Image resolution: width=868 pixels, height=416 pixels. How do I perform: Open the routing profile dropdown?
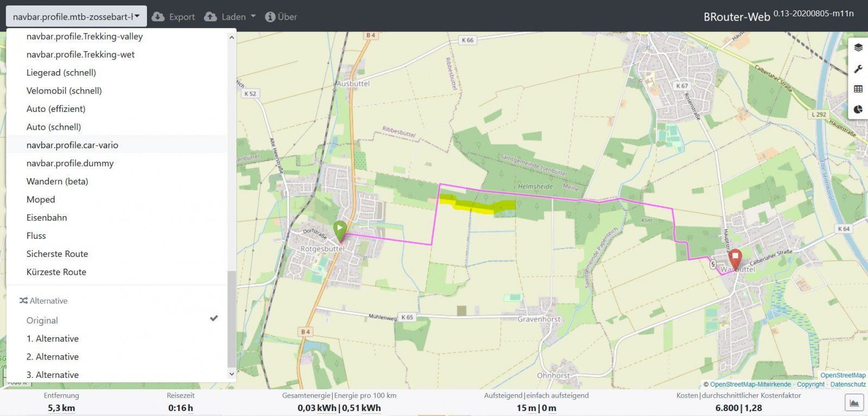(x=76, y=17)
